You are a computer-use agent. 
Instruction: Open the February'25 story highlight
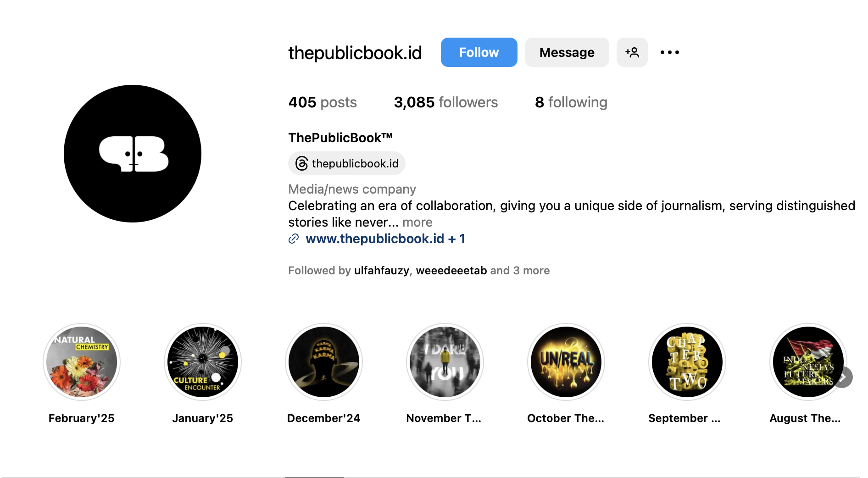[82, 362]
